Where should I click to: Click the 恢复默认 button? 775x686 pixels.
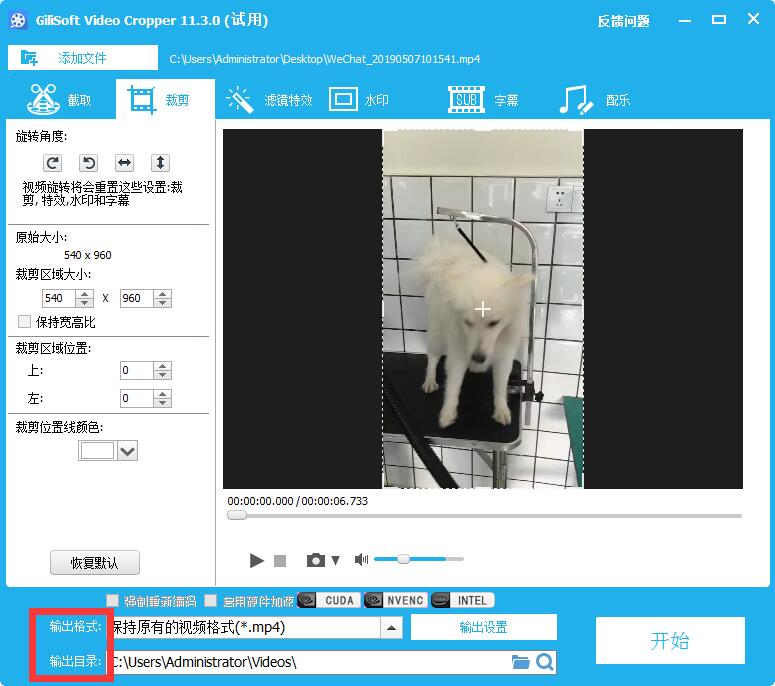tap(95, 563)
